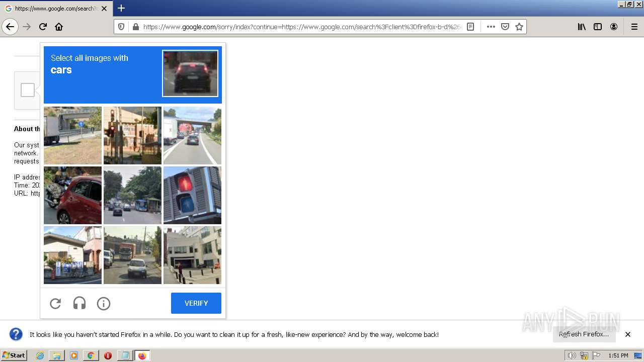Click the browser Back arrow button

click(10, 27)
